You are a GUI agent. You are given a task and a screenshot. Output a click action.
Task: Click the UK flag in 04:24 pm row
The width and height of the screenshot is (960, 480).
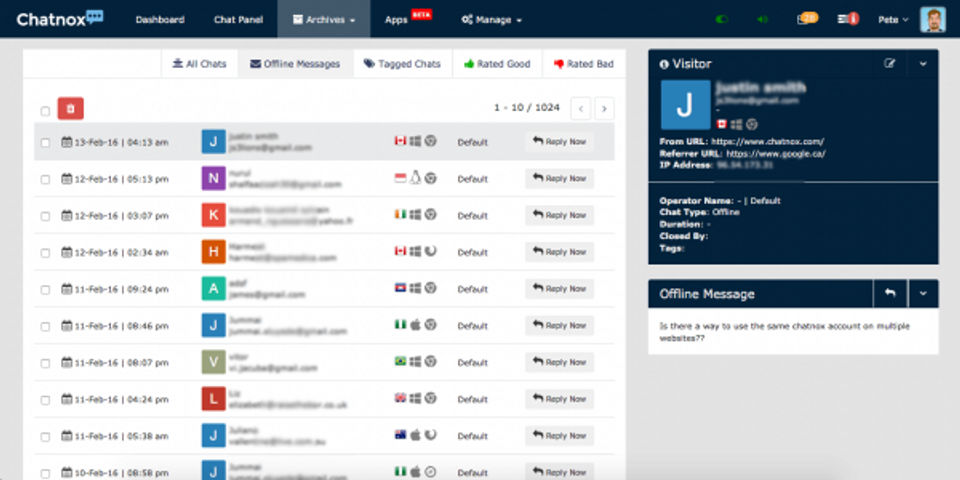click(x=400, y=398)
